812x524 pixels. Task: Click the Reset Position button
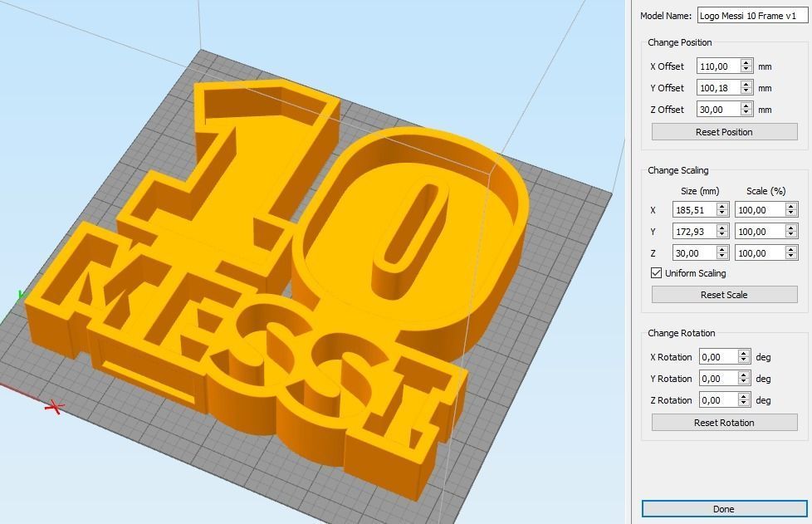point(724,132)
